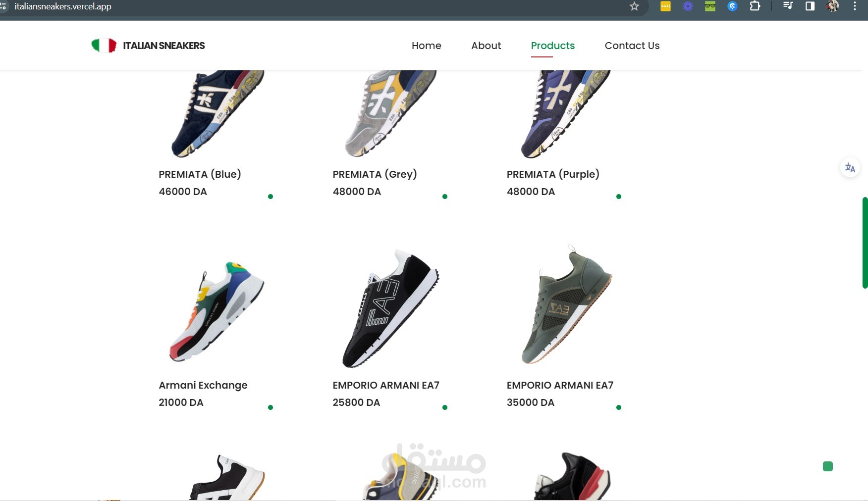The image size is (868, 501).
Task: Click the green dot beside the 25800 DA price
Action: (x=445, y=407)
